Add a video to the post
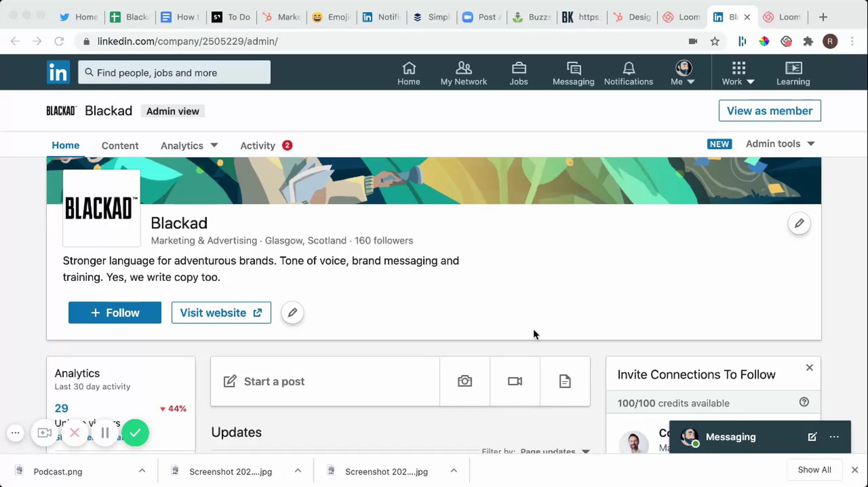The width and height of the screenshot is (868, 487). [x=515, y=381]
